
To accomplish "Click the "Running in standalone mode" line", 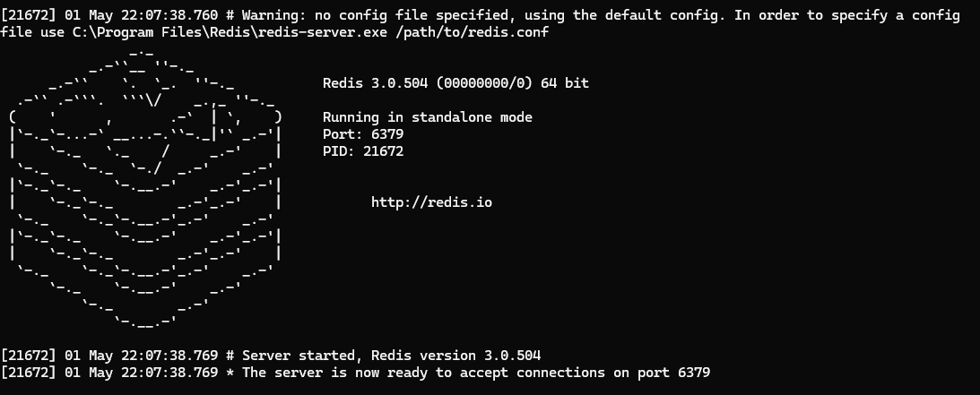I will pyautogui.click(x=428, y=117).
